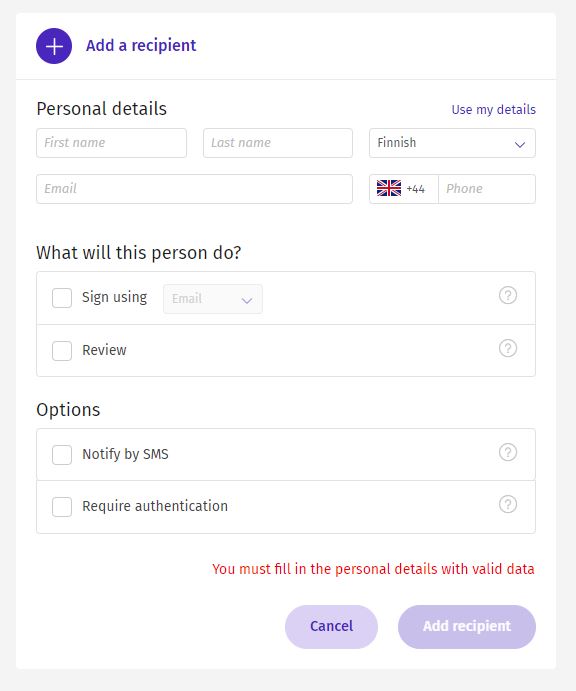Open help for Require authentication
Image resolution: width=576 pixels, height=691 pixels.
508,504
